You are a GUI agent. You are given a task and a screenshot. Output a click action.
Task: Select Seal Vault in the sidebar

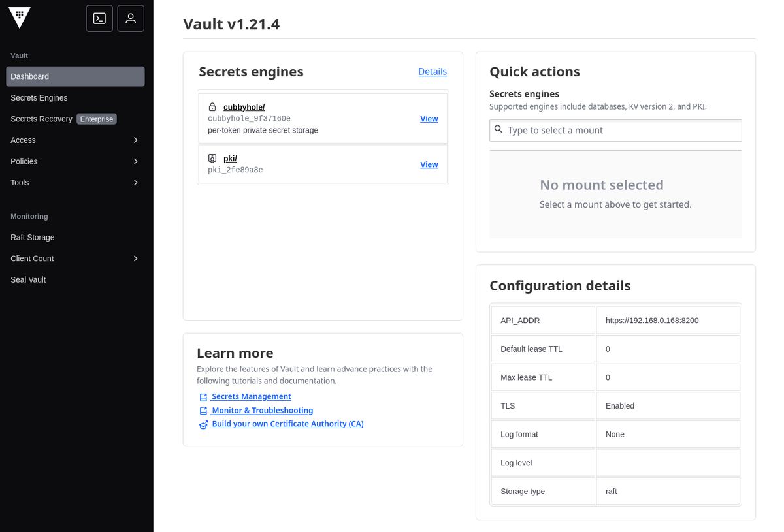pos(27,279)
